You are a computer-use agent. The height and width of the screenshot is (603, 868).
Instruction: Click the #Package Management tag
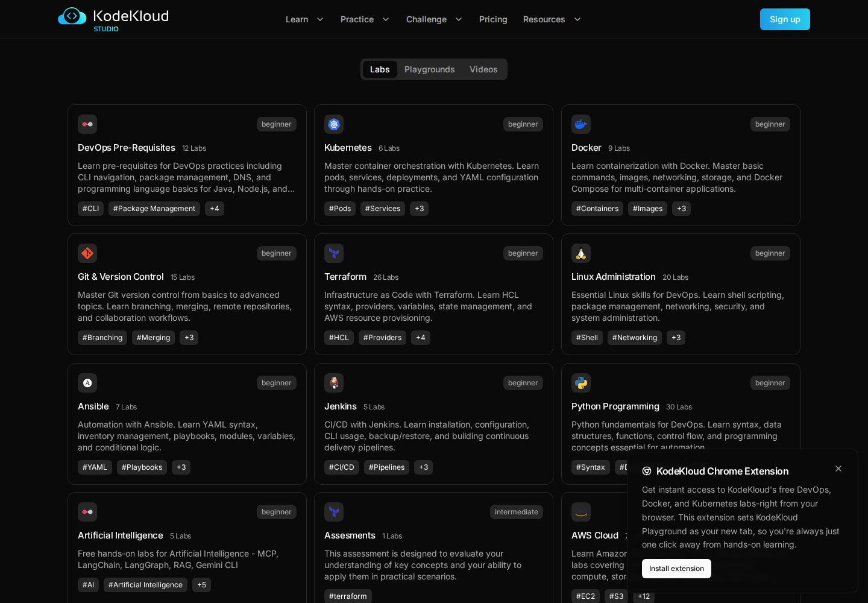(154, 209)
